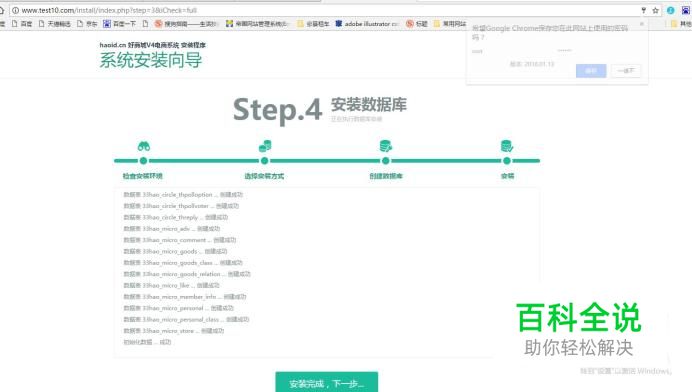Image resolution: width=692 pixels, height=392 pixels.
Task: Click the log line 33hao_circle_thpollvoter
Action: tap(181, 206)
